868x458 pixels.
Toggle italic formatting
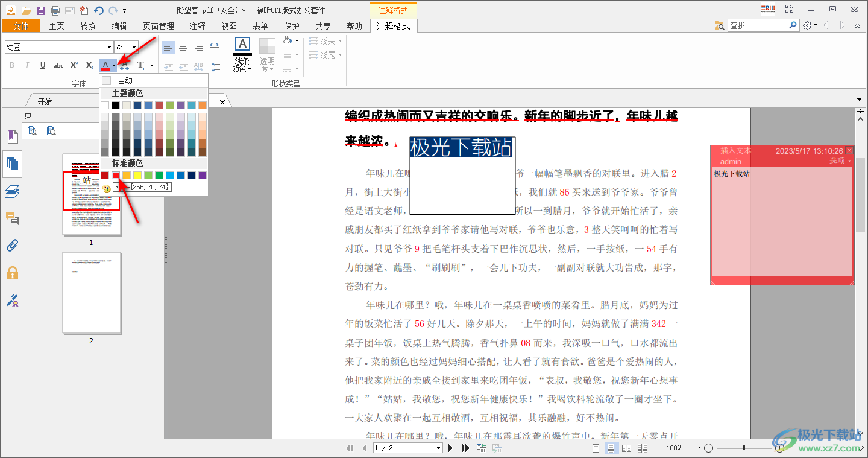click(27, 65)
